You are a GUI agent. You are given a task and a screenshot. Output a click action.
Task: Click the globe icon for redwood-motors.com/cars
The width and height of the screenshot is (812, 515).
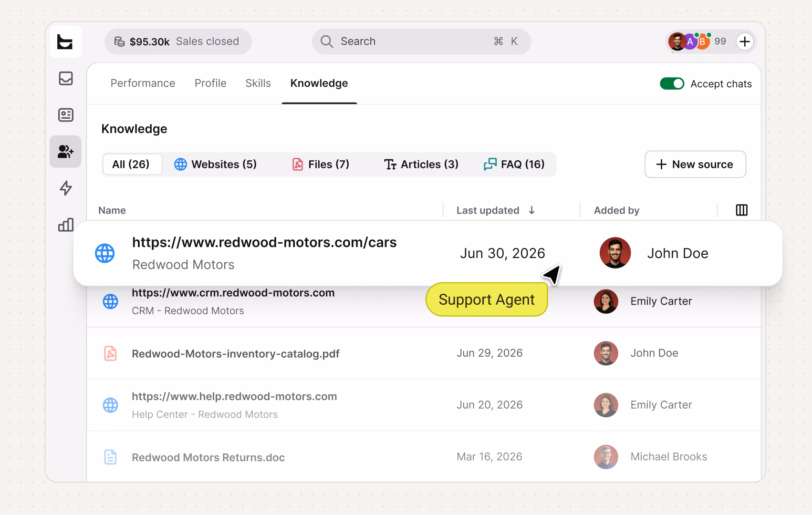[105, 253]
